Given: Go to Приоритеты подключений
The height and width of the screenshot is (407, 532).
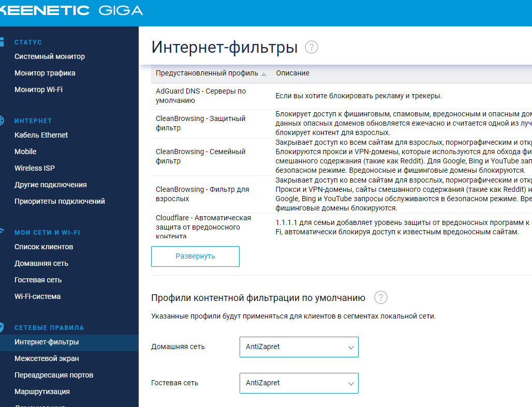Looking at the screenshot, I should point(60,202).
